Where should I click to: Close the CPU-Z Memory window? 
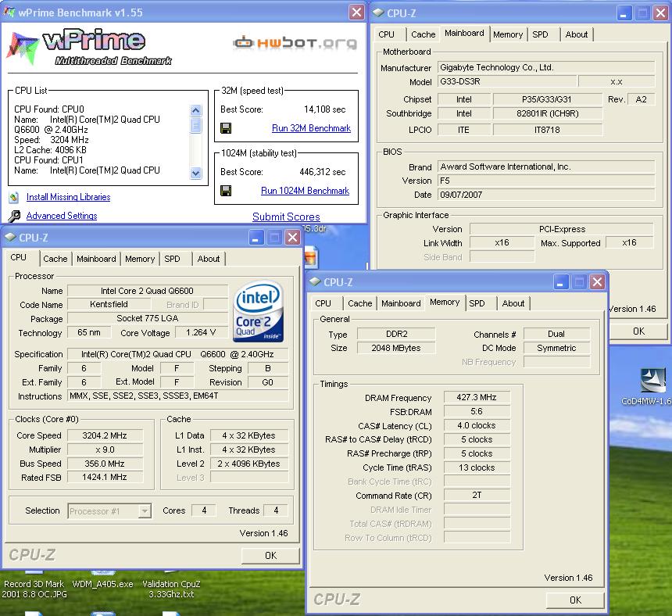tap(597, 282)
